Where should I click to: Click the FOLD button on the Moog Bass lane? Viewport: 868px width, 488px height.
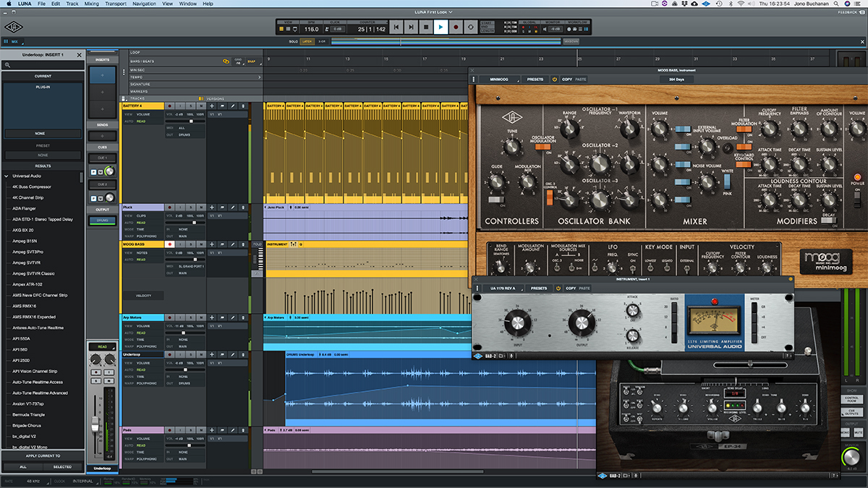click(258, 244)
